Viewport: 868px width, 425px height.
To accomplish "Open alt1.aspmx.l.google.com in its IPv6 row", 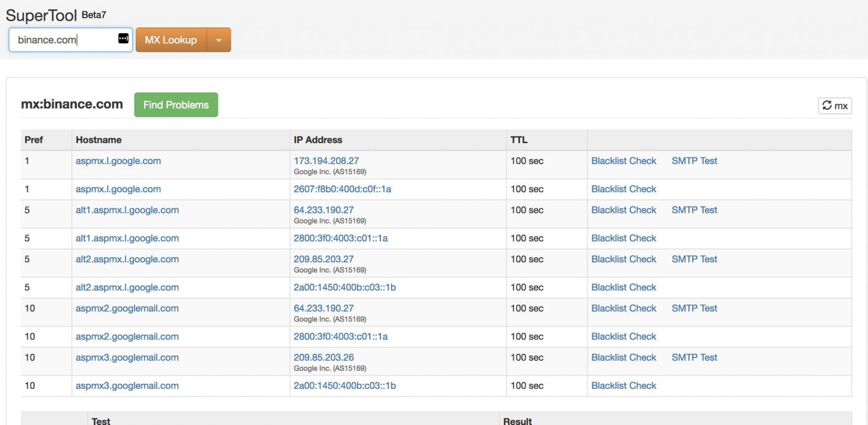I will (127, 238).
